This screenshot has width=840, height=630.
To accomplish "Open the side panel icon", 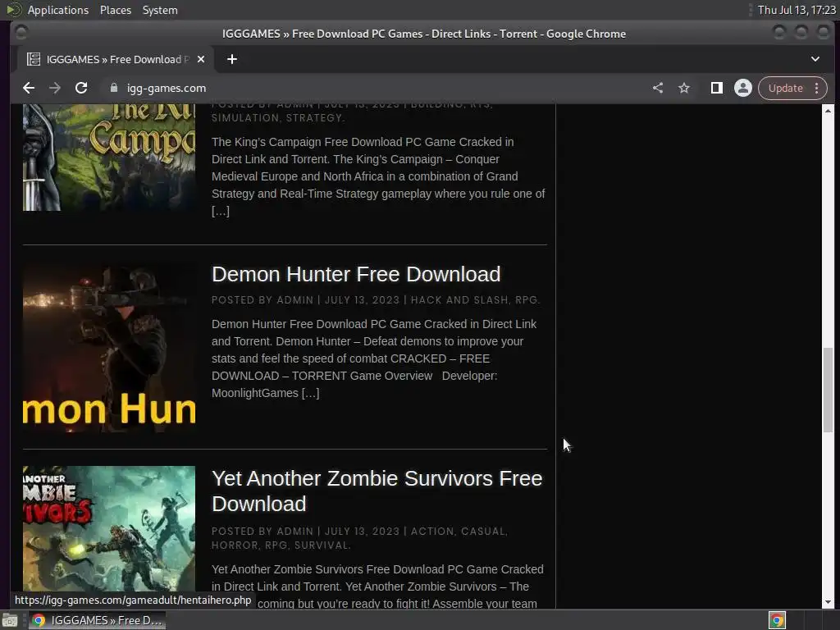I will 716,88.
